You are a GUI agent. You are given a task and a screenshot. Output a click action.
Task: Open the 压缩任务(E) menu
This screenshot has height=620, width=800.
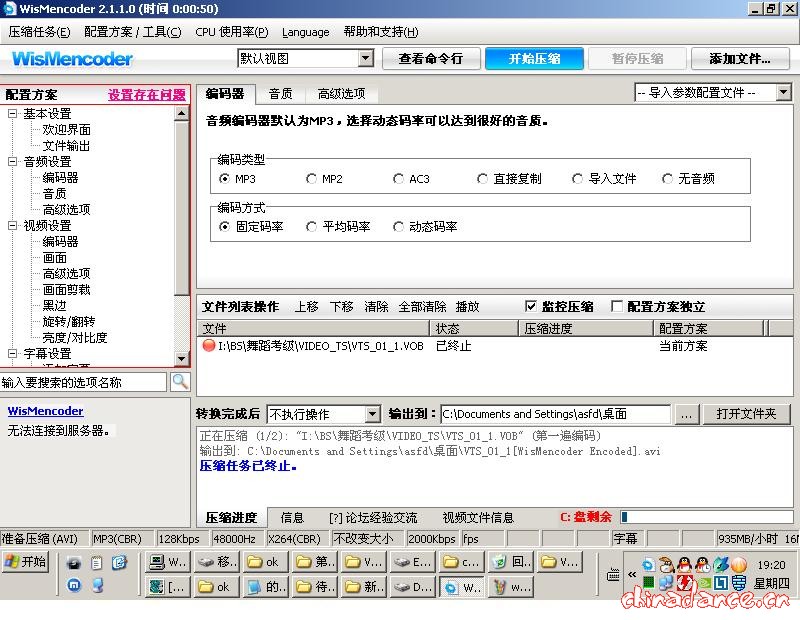(39, 32)
